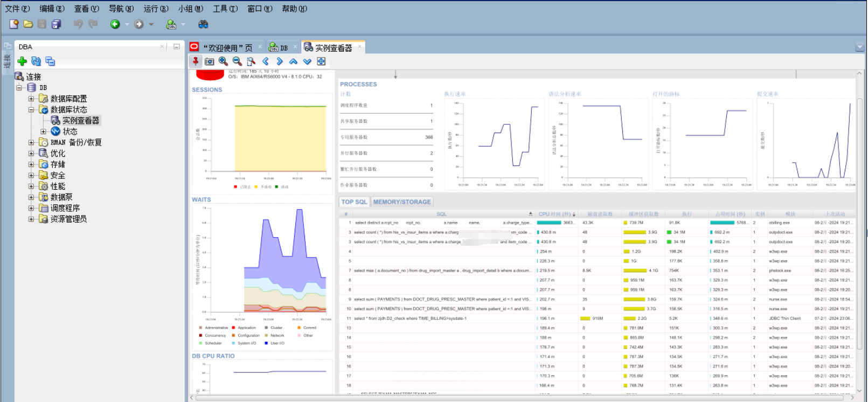Open the editor tab list dropdown
868x402 pixels.
(859, 47)
